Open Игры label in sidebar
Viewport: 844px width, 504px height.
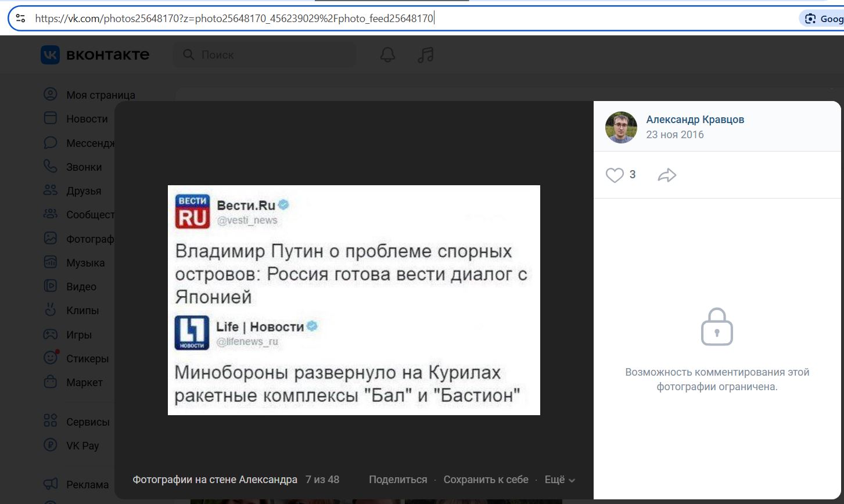click(79, 334)
